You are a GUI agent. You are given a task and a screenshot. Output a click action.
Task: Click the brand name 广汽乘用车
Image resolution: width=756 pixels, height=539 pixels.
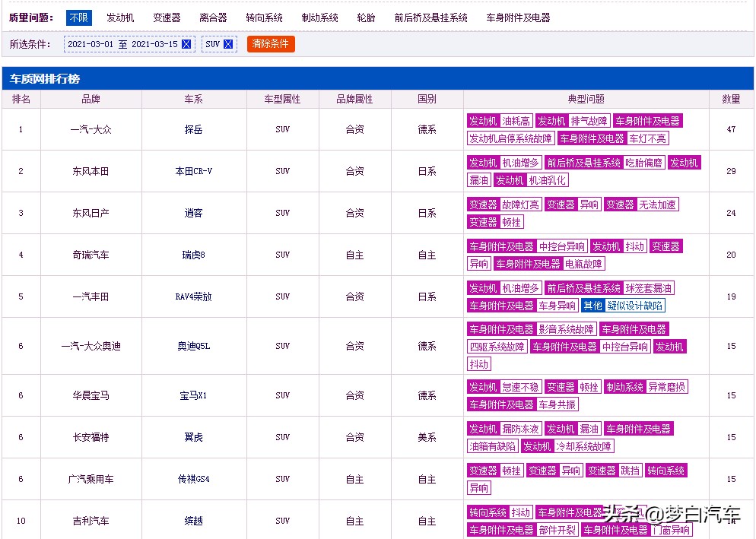(x=91, y=479)
